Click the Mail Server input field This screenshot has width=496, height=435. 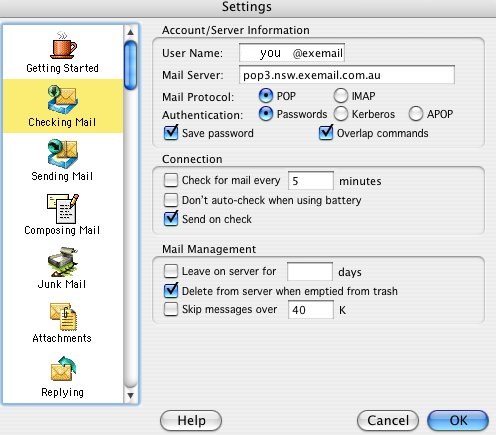[347, 75]
